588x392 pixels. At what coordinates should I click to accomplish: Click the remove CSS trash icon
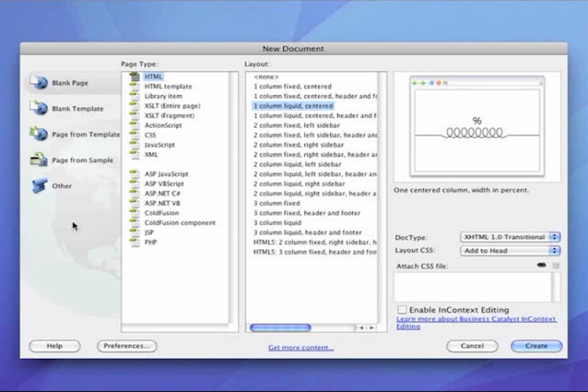[x=556, y=266]
